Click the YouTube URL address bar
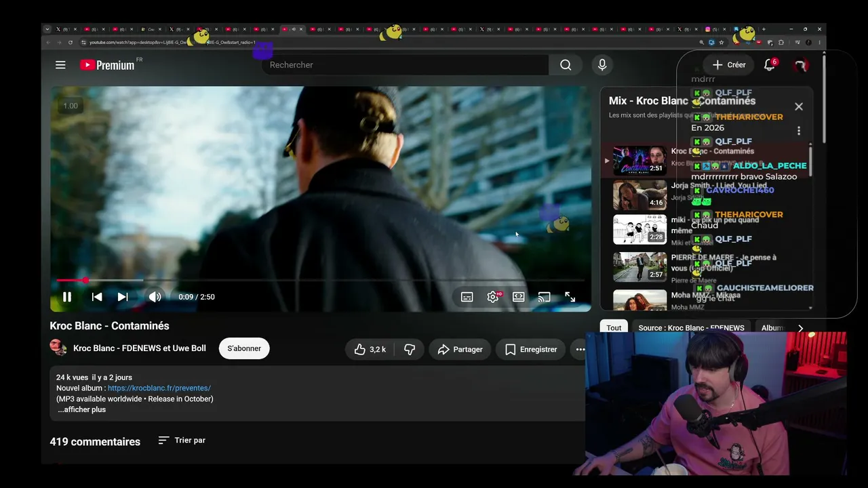The width and height of the screenshot is (868, 488). (x=387, y=42)
